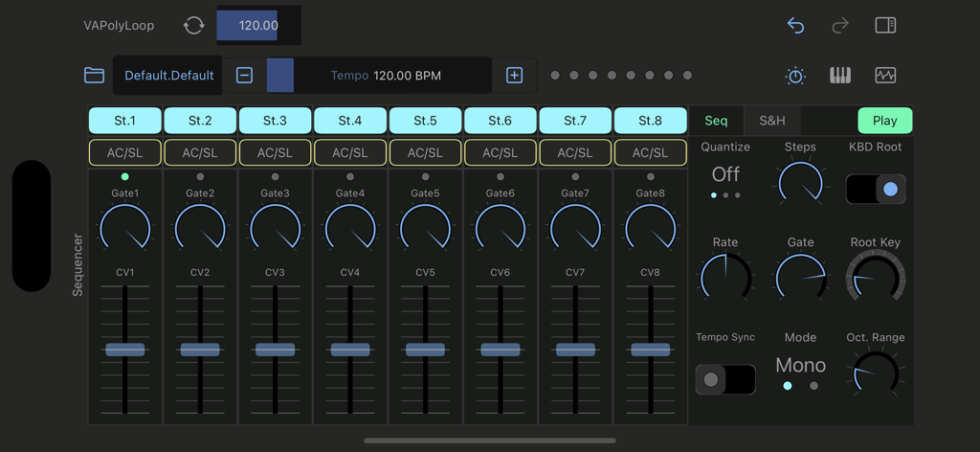980x452 pixels.
Task: Toggle the side panel layout icon
Action: [x=885, y=26]
